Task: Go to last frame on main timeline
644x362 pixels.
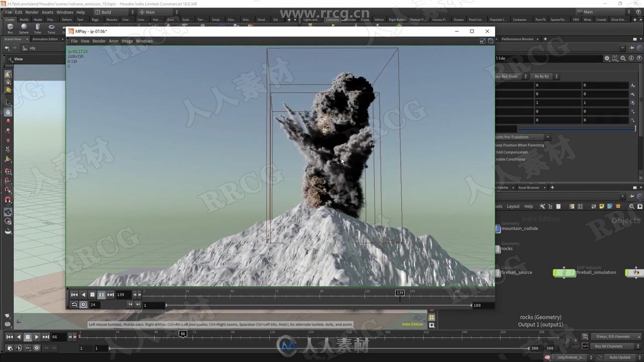Action: tap(46, 337)
